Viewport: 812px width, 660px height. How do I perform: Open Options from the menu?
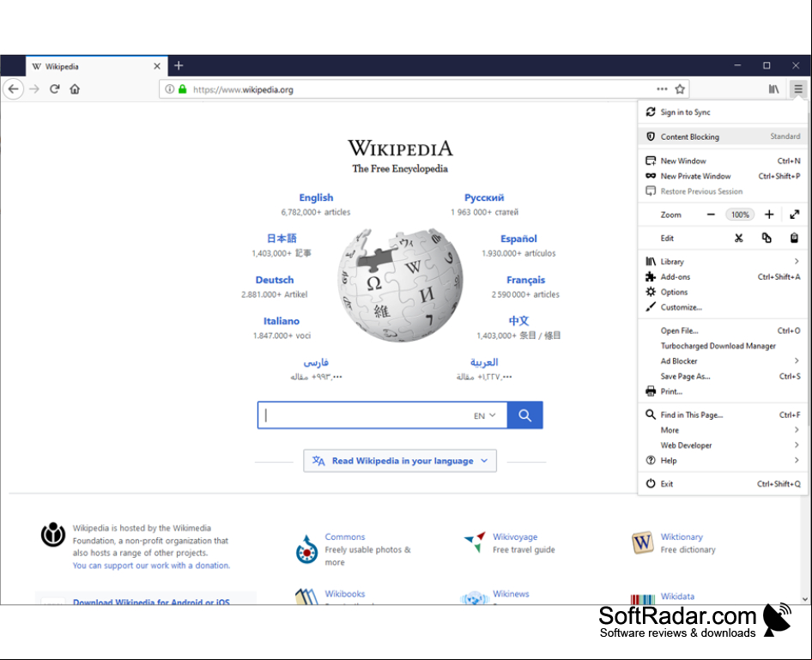[723, 292]
